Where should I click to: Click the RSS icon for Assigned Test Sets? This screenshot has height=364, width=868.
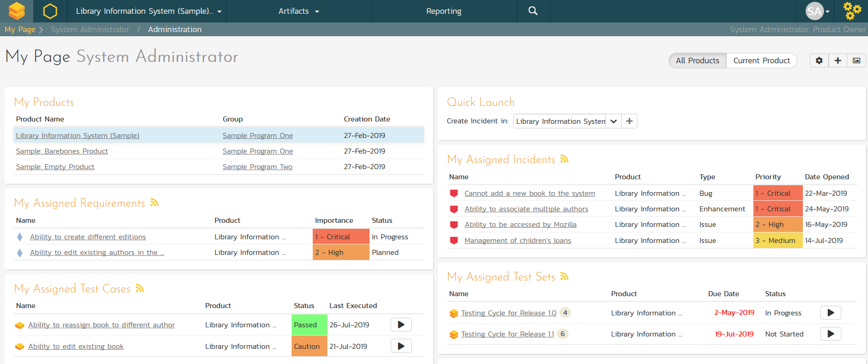564,276
